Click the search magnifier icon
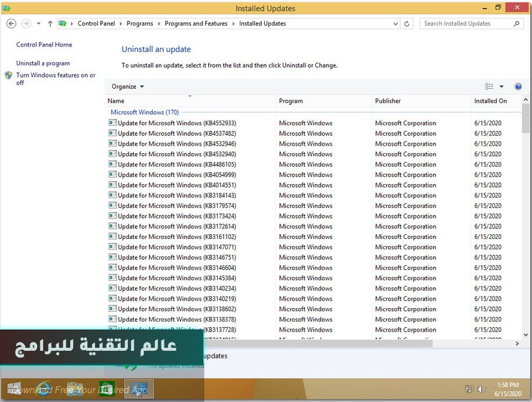The image size is (532, 402). click(x=516, y=23)
